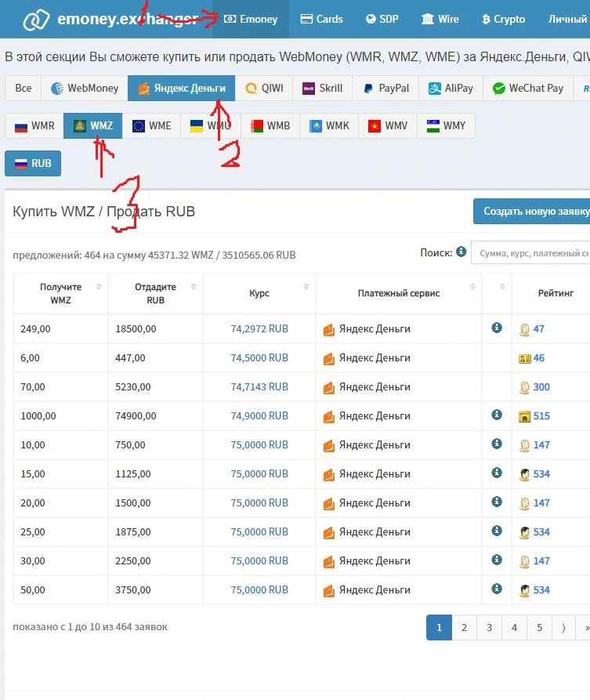Click the emoney.exchanger logo icon
Viewport: 590px width, 700px height.
36,20
